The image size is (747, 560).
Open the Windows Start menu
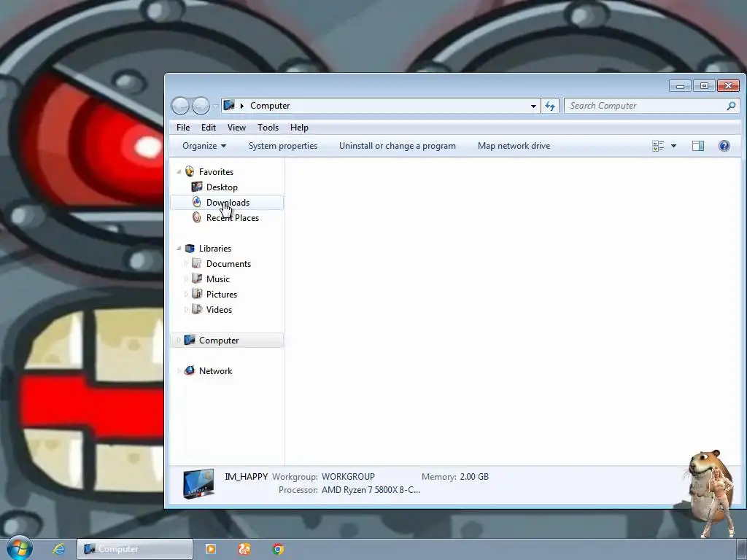tap(20, 548)
